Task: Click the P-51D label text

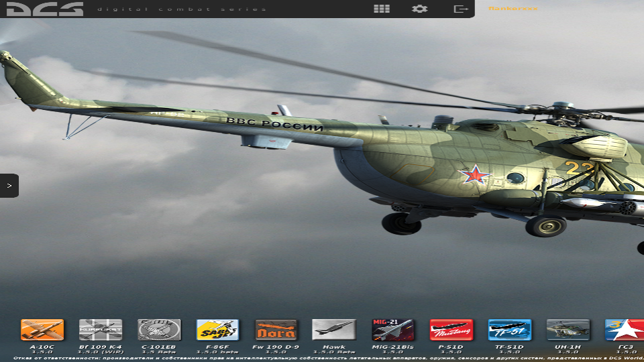Action: click(x=451, y=347)
